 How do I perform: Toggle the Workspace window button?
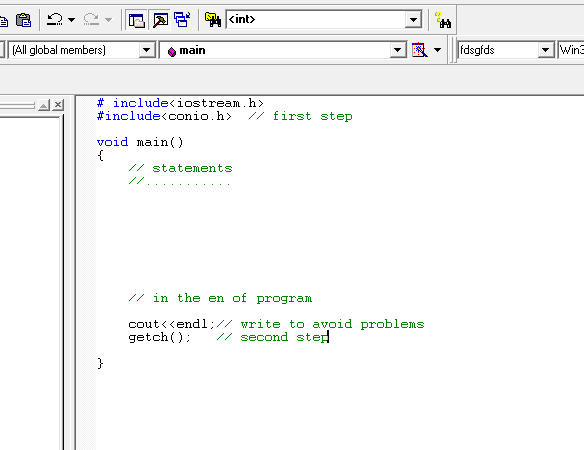point(136,20)
